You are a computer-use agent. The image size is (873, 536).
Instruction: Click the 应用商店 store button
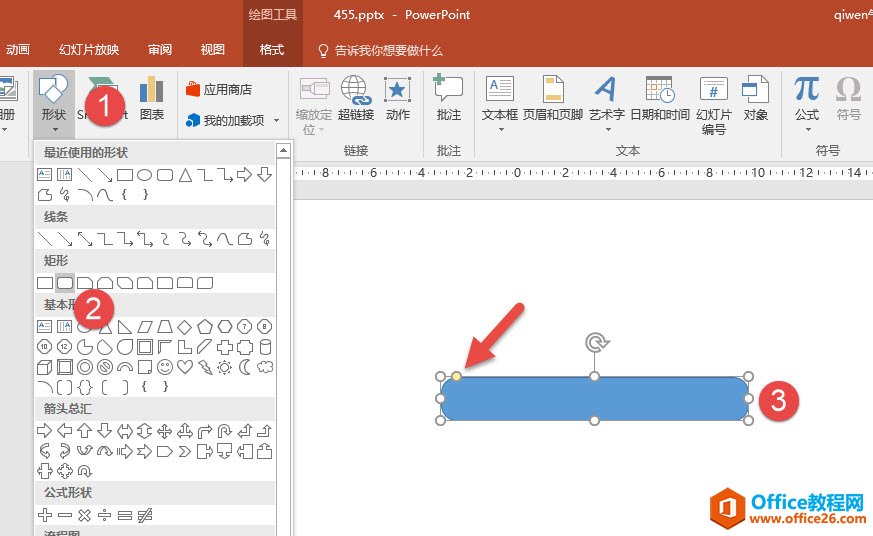[x=219, y=90]
